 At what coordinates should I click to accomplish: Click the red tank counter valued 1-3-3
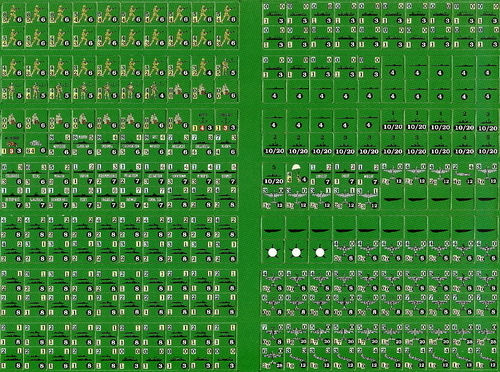click(x=12, y=145)
